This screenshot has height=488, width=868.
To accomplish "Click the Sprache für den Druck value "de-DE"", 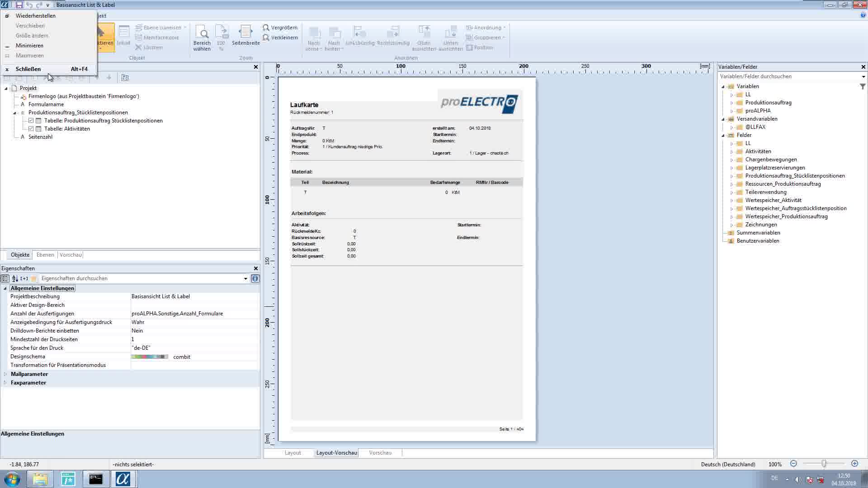I will point(141,348).
